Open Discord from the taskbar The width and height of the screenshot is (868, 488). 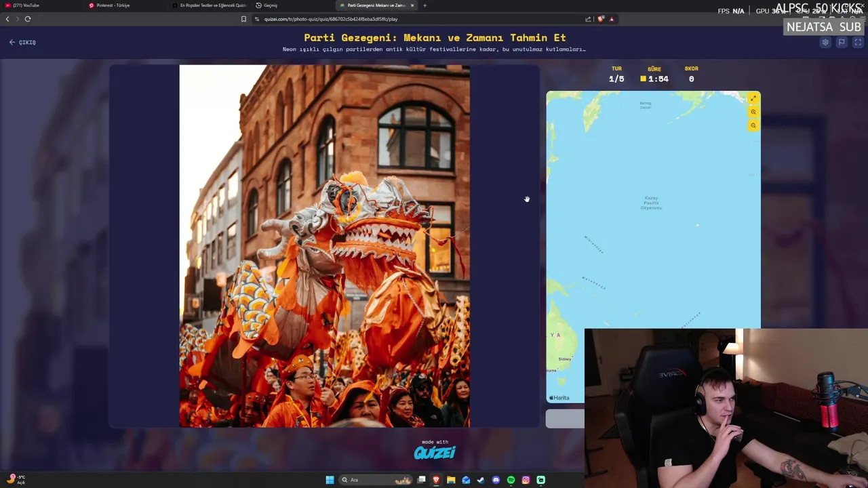pos(496,480)
